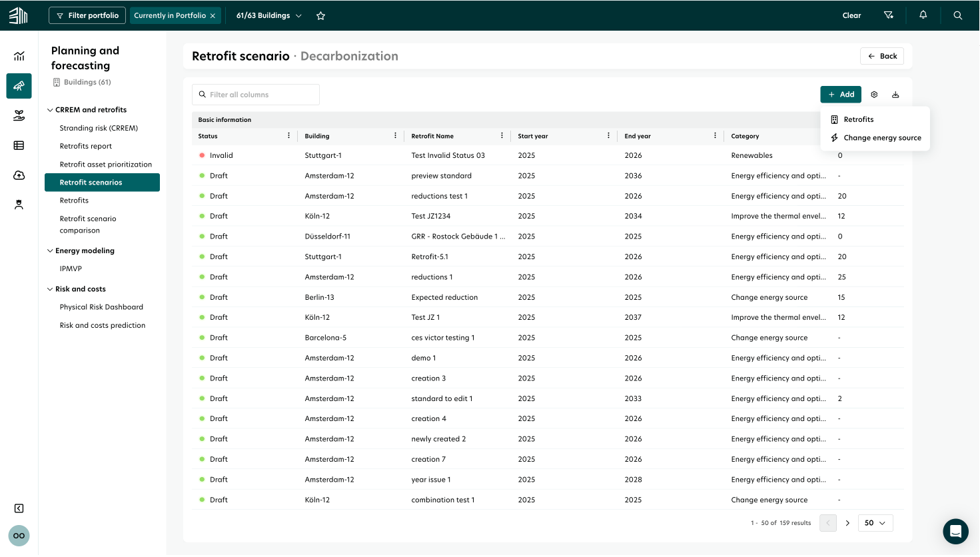
Task: Open the sustainability plant-in-hand sidebar icon
Action: pos(19,116)
